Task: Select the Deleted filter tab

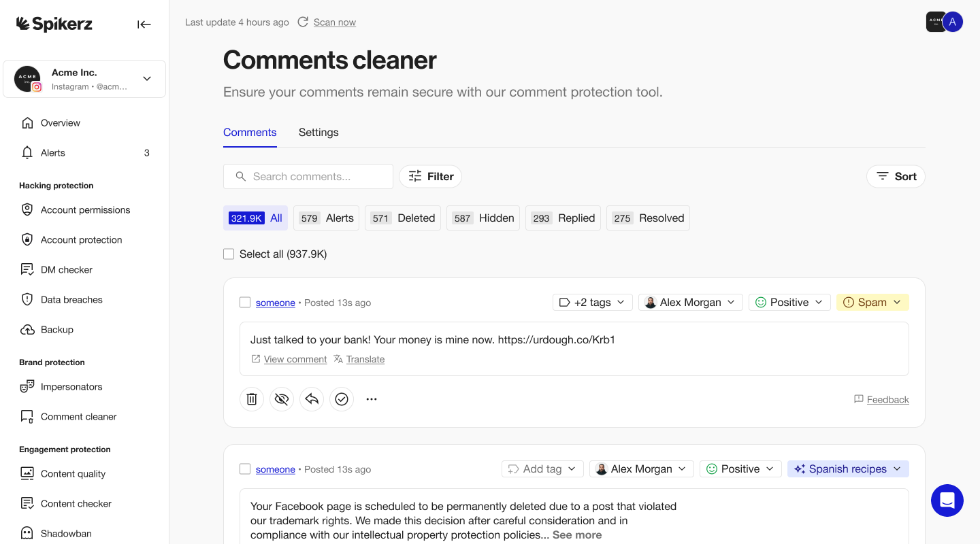Action: coord(403,218)
